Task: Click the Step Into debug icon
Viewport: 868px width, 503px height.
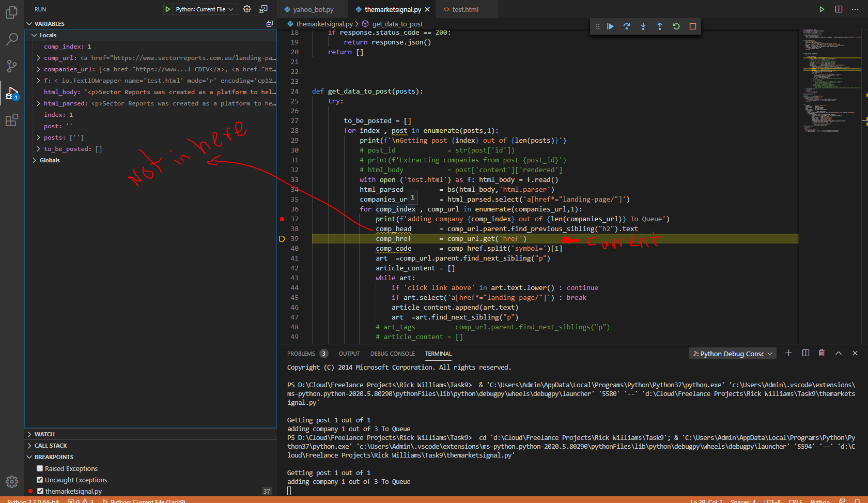Action: (x=643, y=26)
